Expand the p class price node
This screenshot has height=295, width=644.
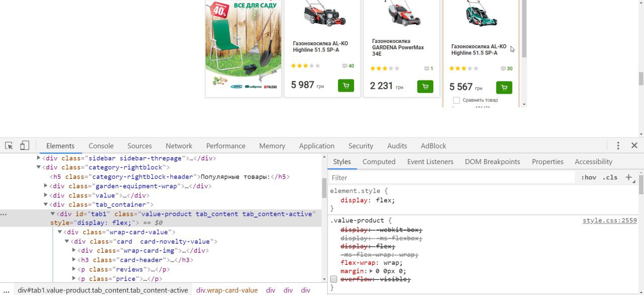[x=75, y=279]
